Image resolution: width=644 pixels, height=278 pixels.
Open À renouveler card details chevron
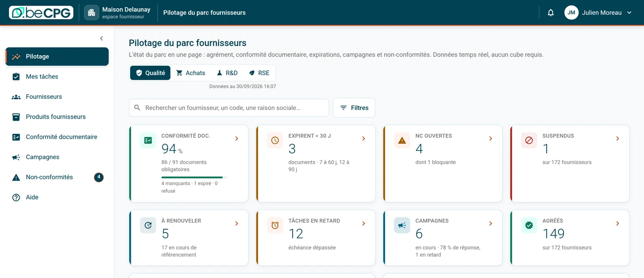click(236, 223)
